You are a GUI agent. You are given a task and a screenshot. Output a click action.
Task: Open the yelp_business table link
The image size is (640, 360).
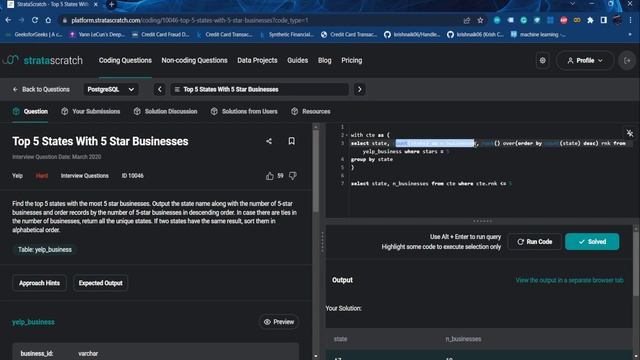33,322
